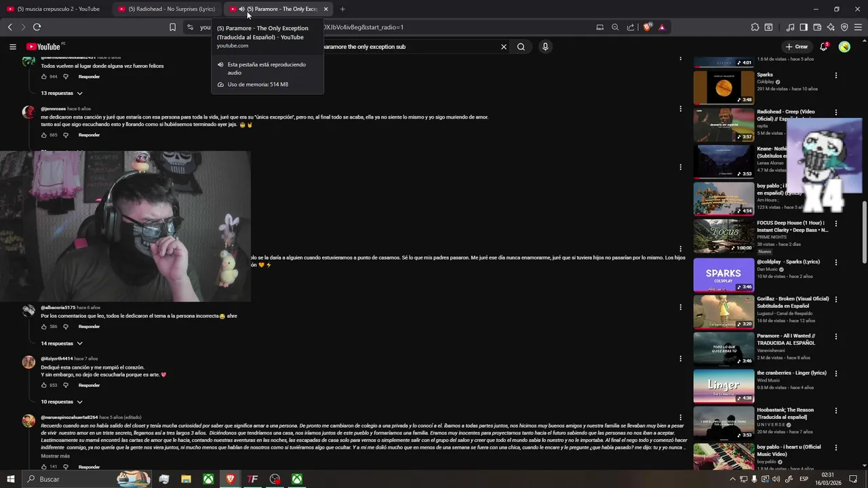This screenshot has height=488, width=868.
Task: Open the YouTube hamburger guide menu
Action: point(12,47)
